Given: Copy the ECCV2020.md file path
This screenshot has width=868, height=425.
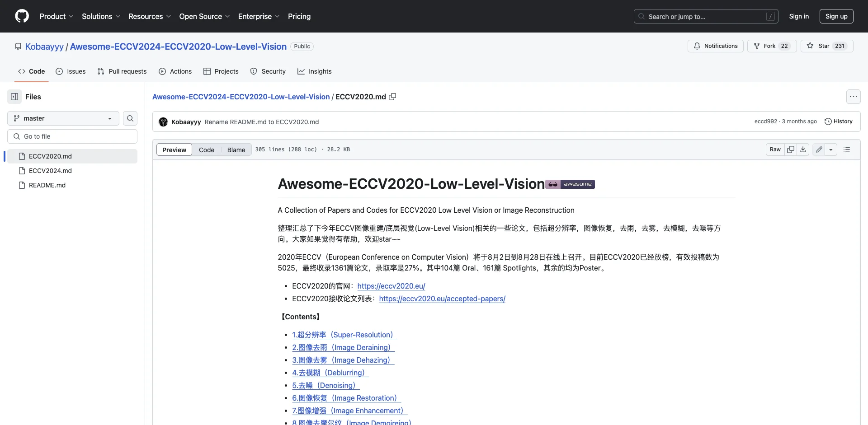Looking at the screenshot, I should point(392,97).
